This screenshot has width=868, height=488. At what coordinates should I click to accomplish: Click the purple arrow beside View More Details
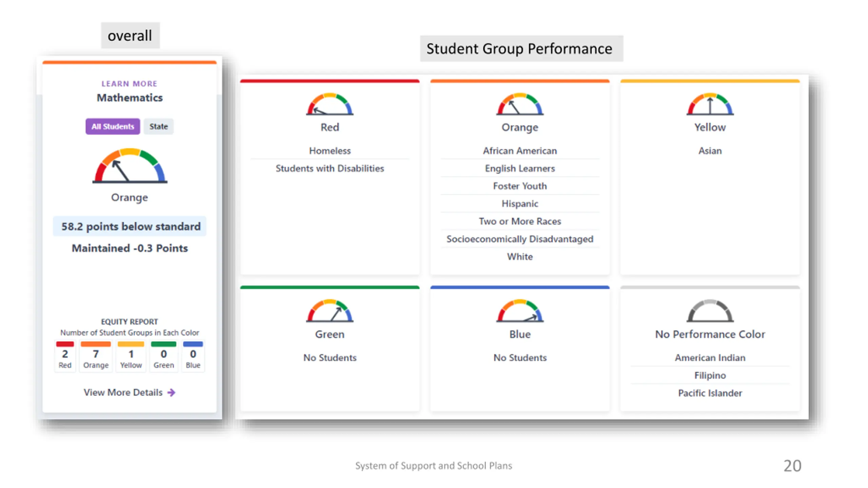point(172,392)
